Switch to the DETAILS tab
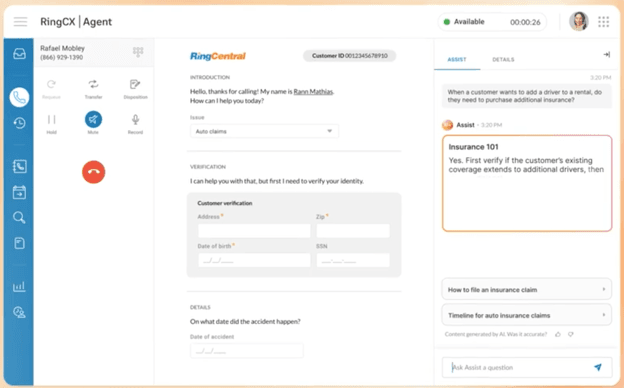This screenshot has height=388, width=624. tap(503, 60)
